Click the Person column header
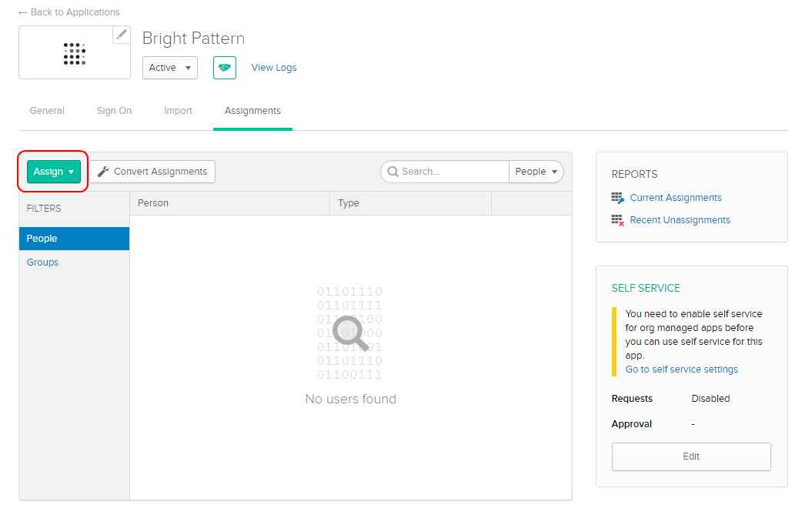This screenshot has height=525, width=812. 229,203
